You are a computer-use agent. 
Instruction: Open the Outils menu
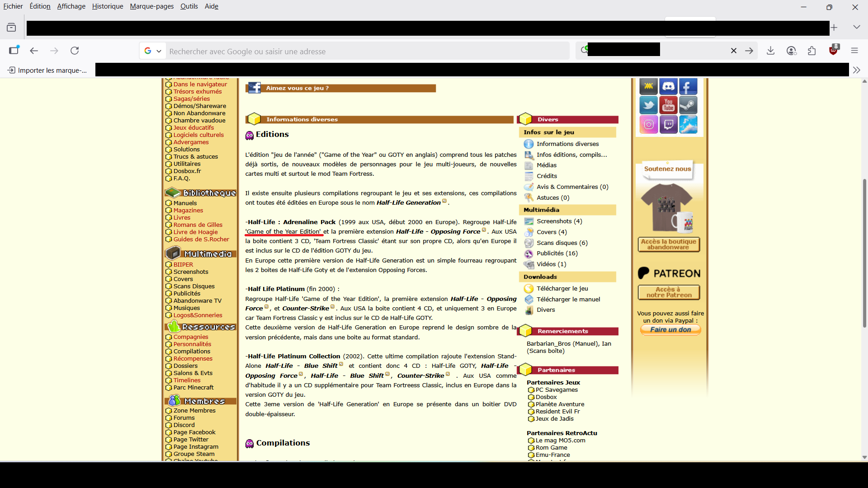[x=189, y=6]
